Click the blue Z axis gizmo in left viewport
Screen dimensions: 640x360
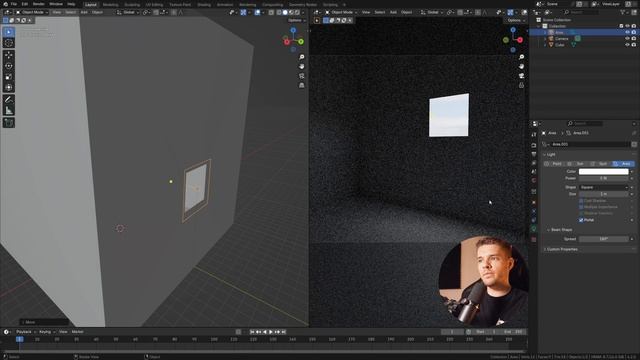coord(293,30)
